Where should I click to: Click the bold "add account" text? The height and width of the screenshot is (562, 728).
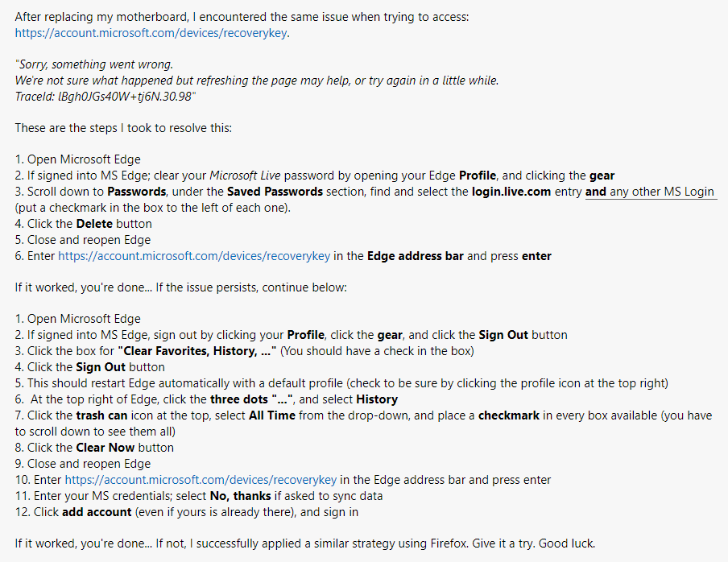(x=97, y=512)
